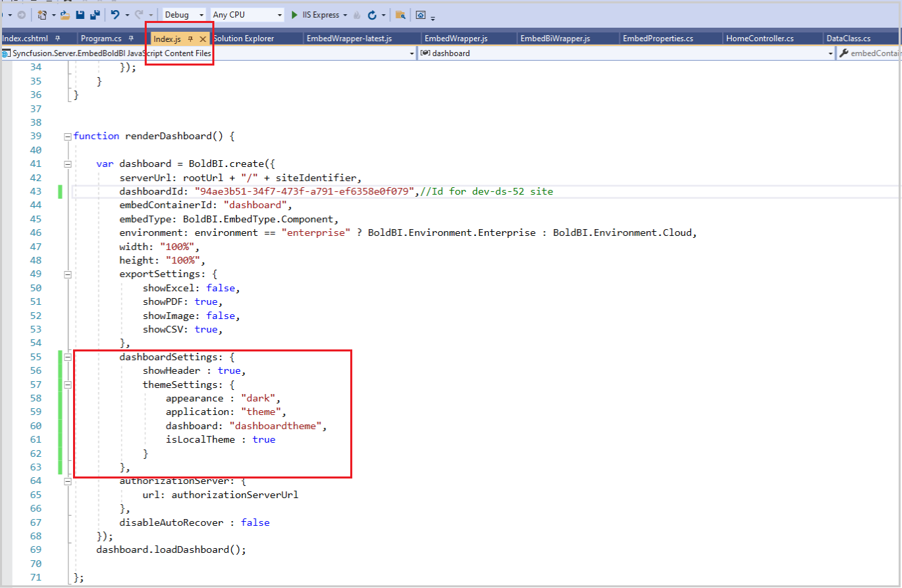Open file using the Open folder icon

point(65,15)
